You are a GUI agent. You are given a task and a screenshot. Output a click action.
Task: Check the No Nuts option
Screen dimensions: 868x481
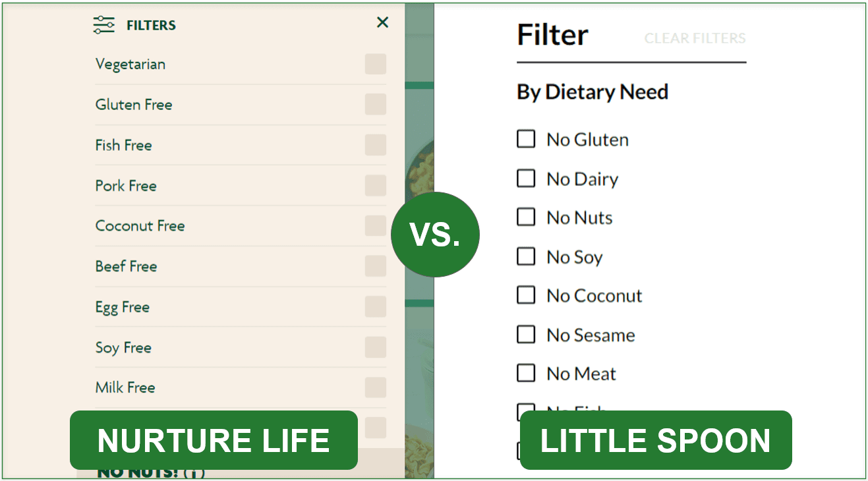pyautogui.click(x=525, y=217)
